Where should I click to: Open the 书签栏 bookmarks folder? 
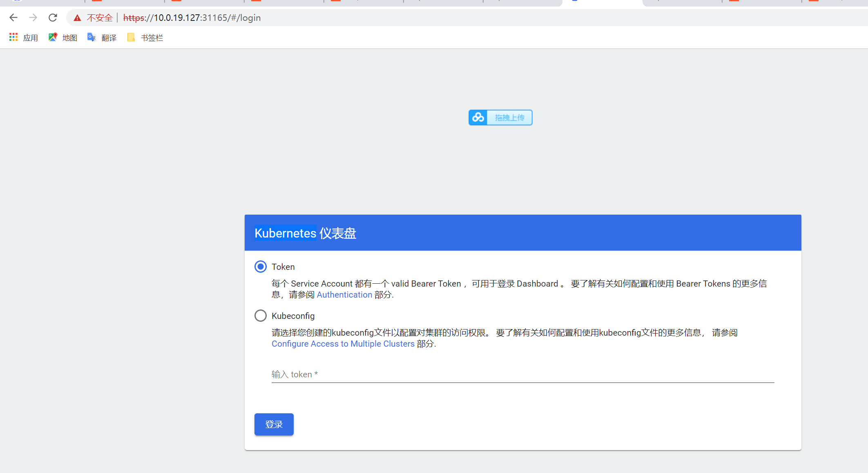tap(145, 38)
